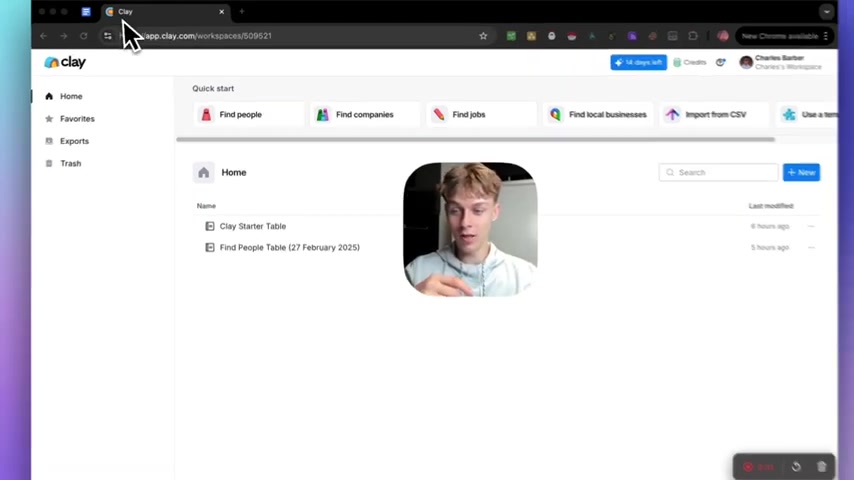The width and height of the screenshot is (854, 480).
Task: Click the Trash bin sidebar icon
Action: [49, 163]
